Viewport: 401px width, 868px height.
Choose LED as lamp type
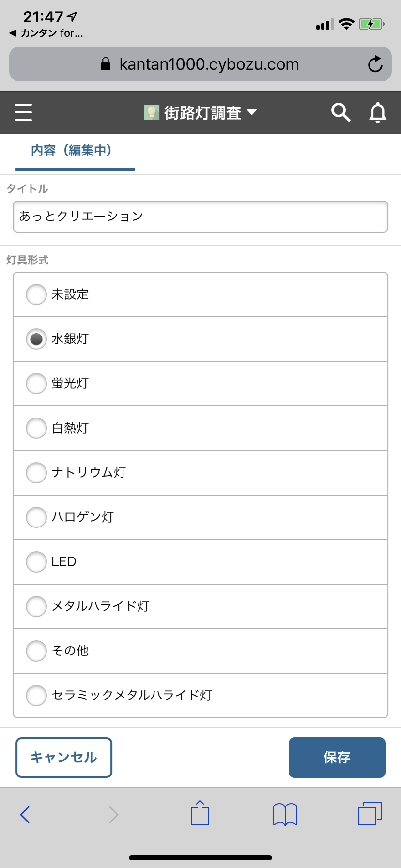(x=200, y=562)
